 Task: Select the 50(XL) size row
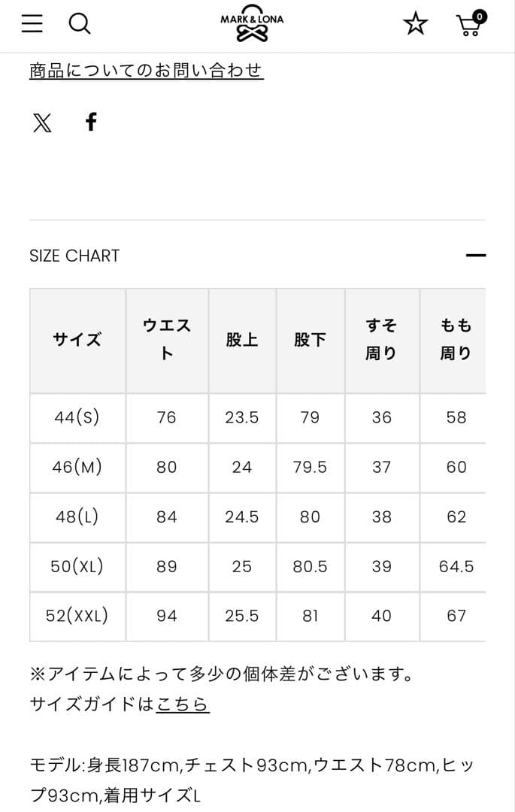pos(77,566)
